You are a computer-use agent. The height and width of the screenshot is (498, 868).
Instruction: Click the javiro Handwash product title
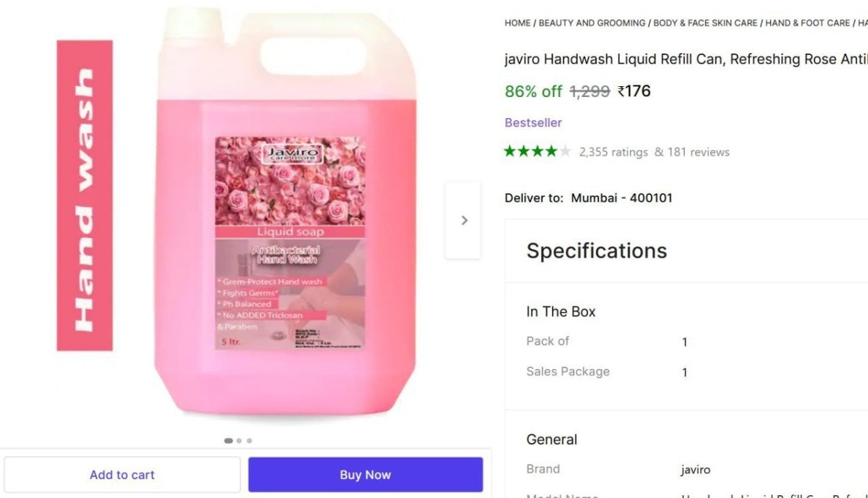pyautogui.click(x=685, y=59)
